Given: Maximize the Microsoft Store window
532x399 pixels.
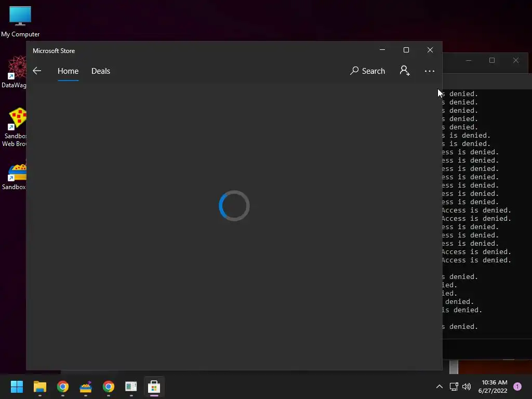Looking at the screenshot, I should 406,50.
